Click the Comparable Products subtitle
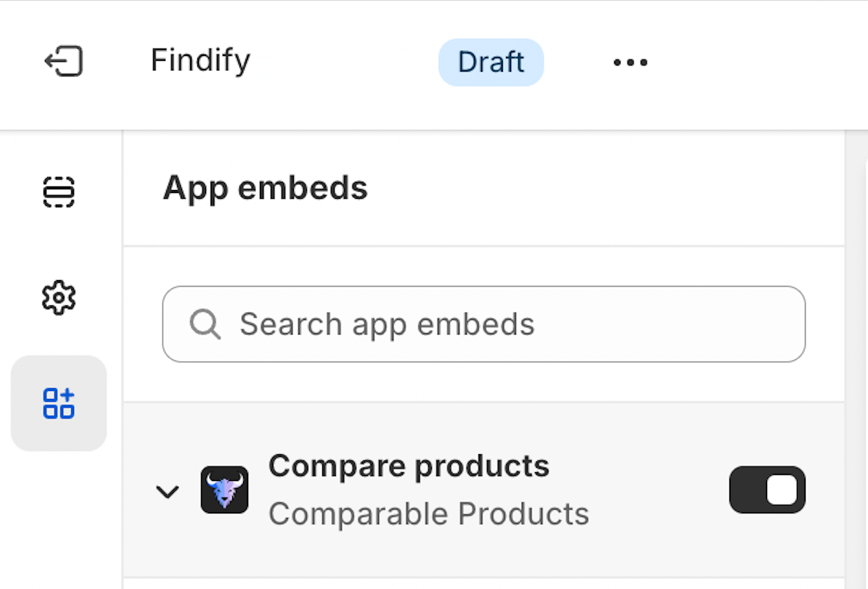 [428, 514]
